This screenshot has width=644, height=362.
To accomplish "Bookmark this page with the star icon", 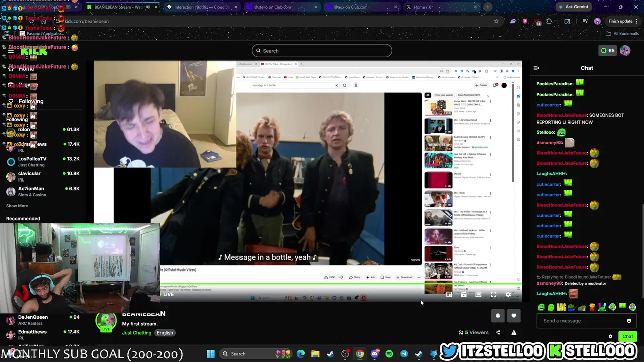I will coord(496,21).
